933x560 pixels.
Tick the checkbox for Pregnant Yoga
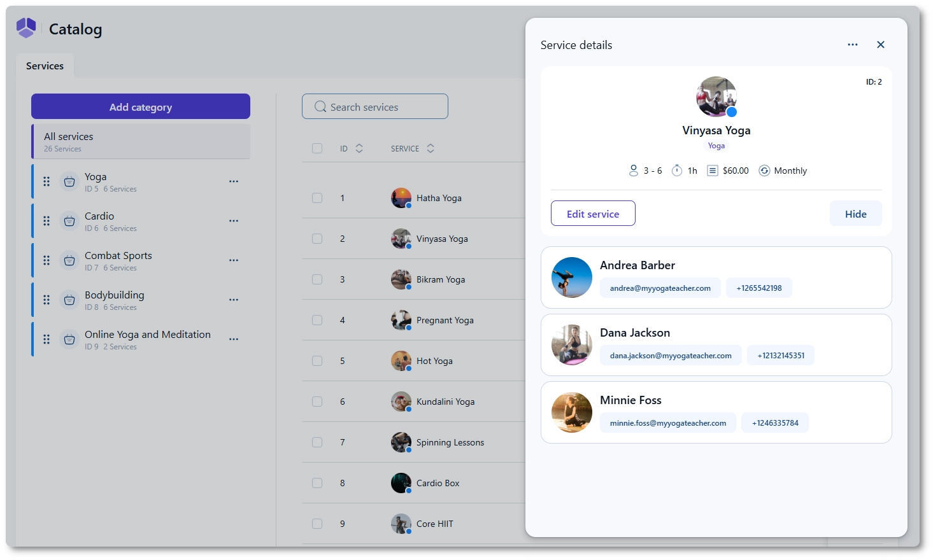[317, 320]
